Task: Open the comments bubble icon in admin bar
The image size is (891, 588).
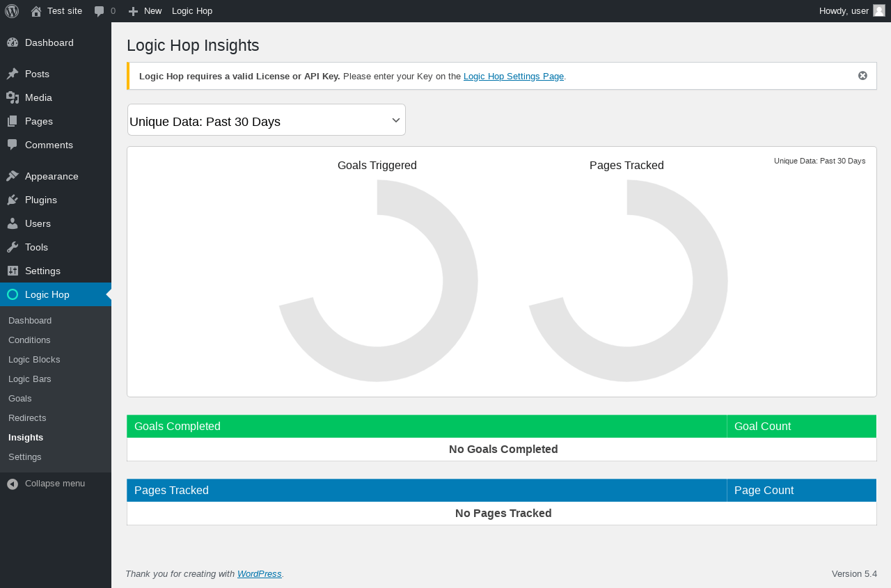Action: click(x=100, y=11)
